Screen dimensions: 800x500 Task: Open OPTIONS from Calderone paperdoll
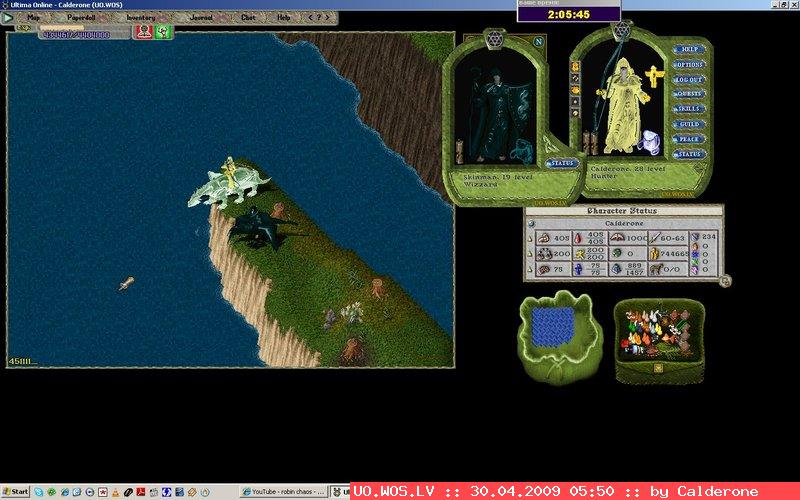689,65
